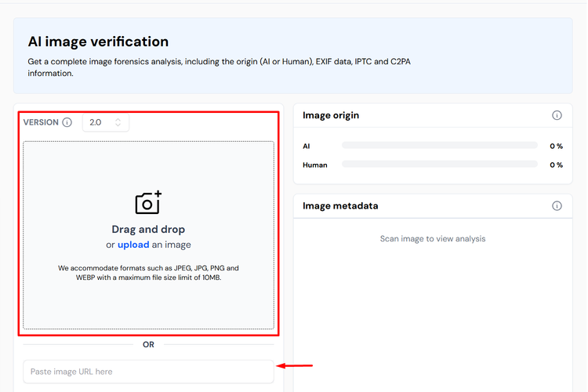This screenshot has width=588, height=392.
Task: Click the VERSION label text
Action: coord(41,122)
